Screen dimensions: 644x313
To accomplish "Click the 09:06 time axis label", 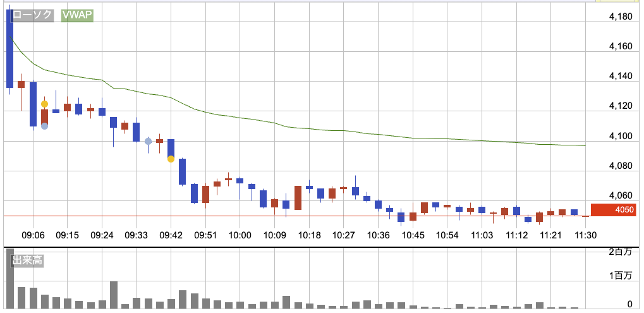I will tap(32, 235).
